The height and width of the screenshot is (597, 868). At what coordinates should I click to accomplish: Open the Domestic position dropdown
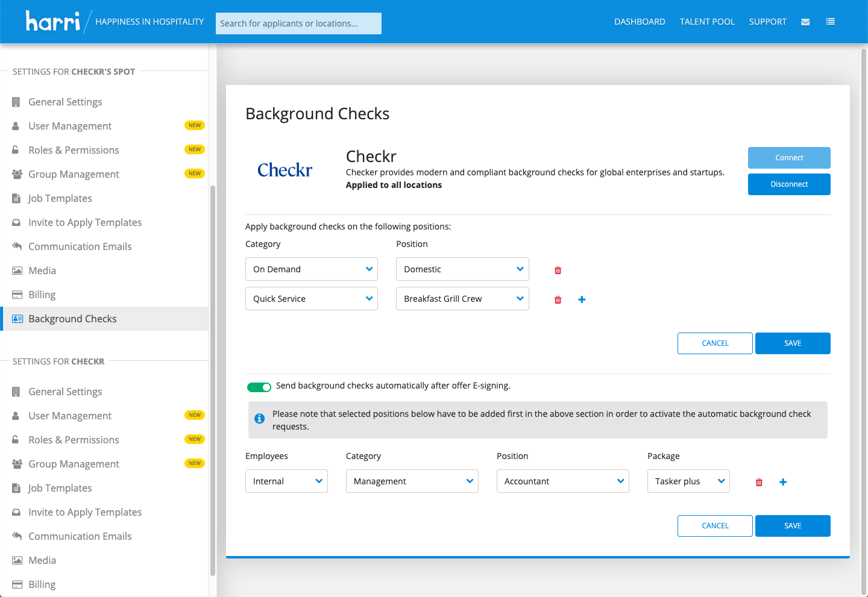click(462, 269)
